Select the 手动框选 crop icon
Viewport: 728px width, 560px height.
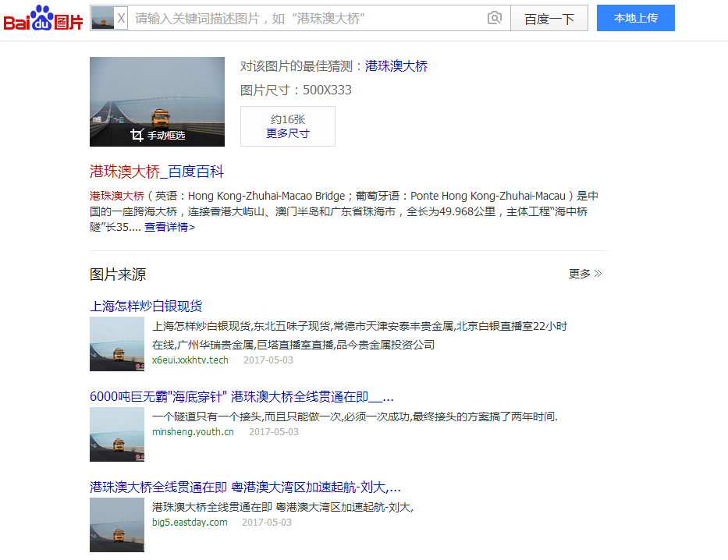click(136, 134)
